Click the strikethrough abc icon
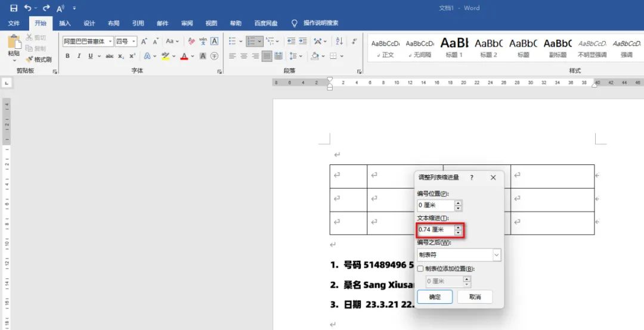The image size is (644, 330). click(109, 56)
